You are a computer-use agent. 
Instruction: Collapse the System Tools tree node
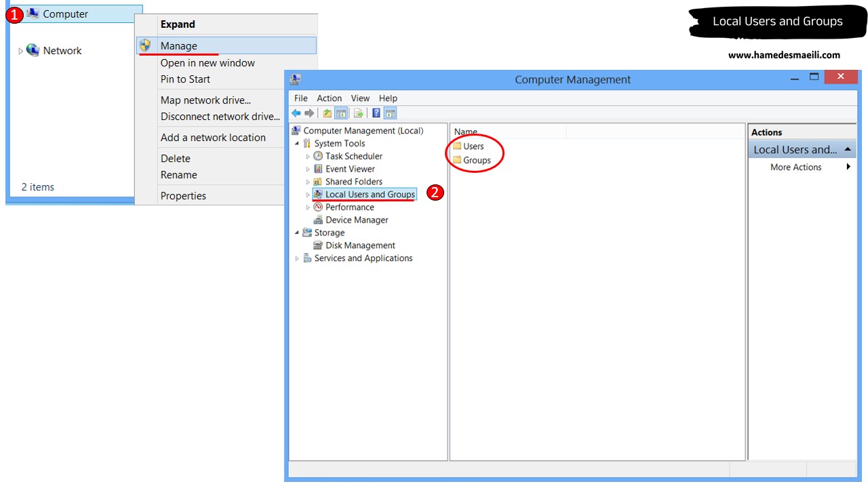click(297, 144)
